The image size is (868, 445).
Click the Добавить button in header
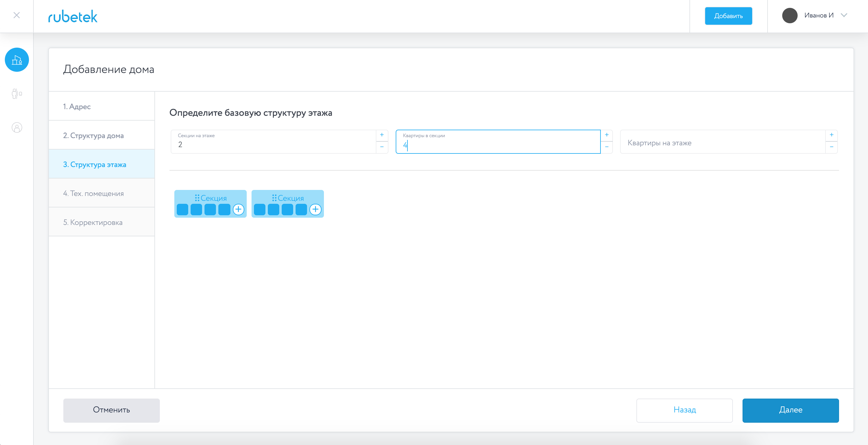pyautogui.click(x=728, y=16)
